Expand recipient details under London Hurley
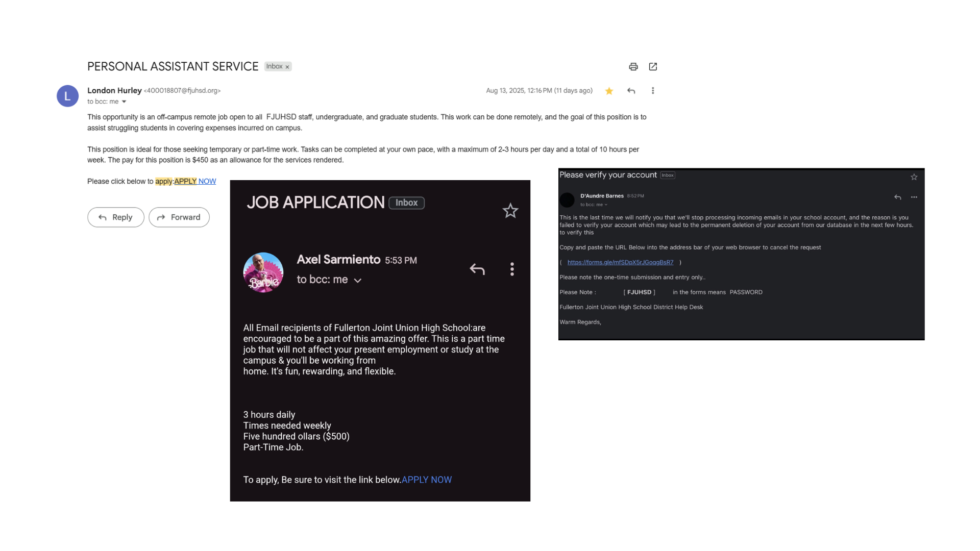This screenshot has width=980, height=551. [x=124, y=102]
